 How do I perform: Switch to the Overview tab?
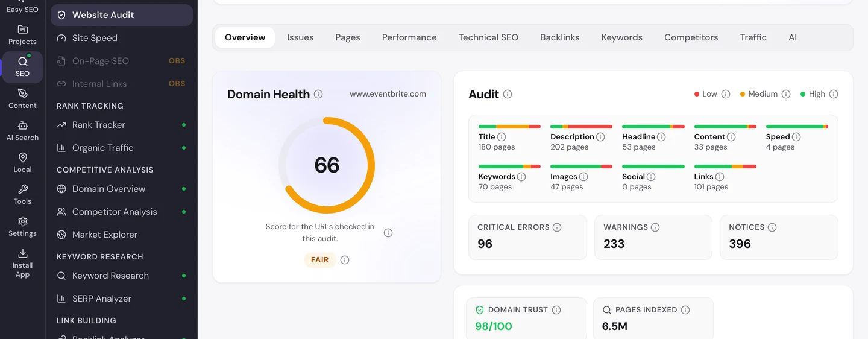point(245,37)
